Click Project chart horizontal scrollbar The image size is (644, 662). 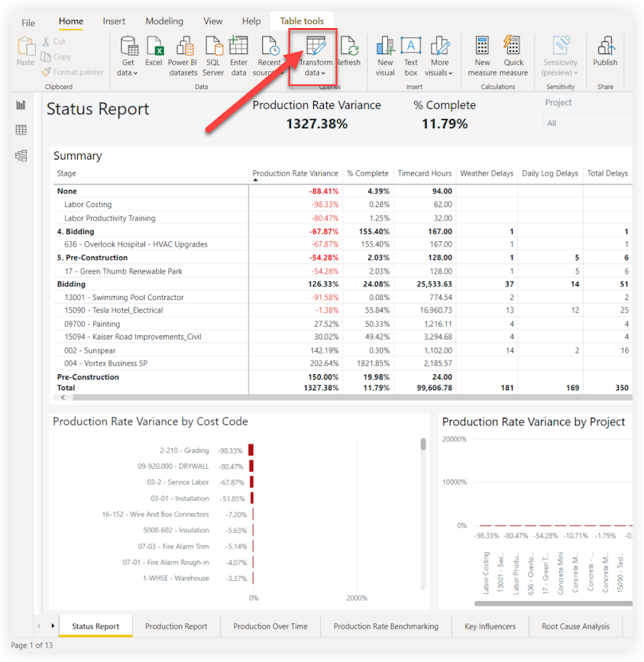[553, 603]
